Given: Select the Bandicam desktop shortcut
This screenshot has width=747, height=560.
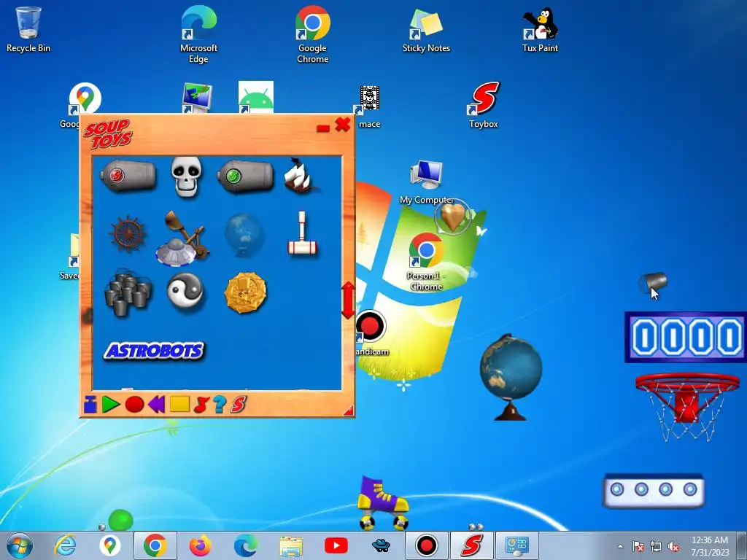Looking at the screenshot, I should 371,332.
